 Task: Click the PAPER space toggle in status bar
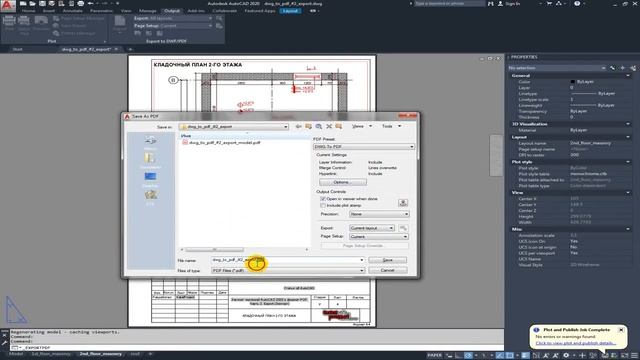434,356
